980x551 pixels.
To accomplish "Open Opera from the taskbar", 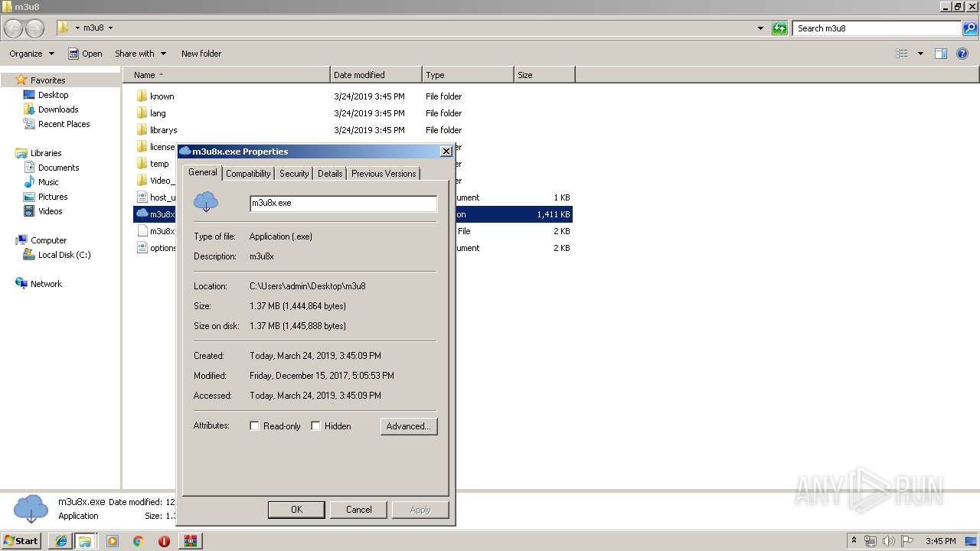I will [164, 541].
